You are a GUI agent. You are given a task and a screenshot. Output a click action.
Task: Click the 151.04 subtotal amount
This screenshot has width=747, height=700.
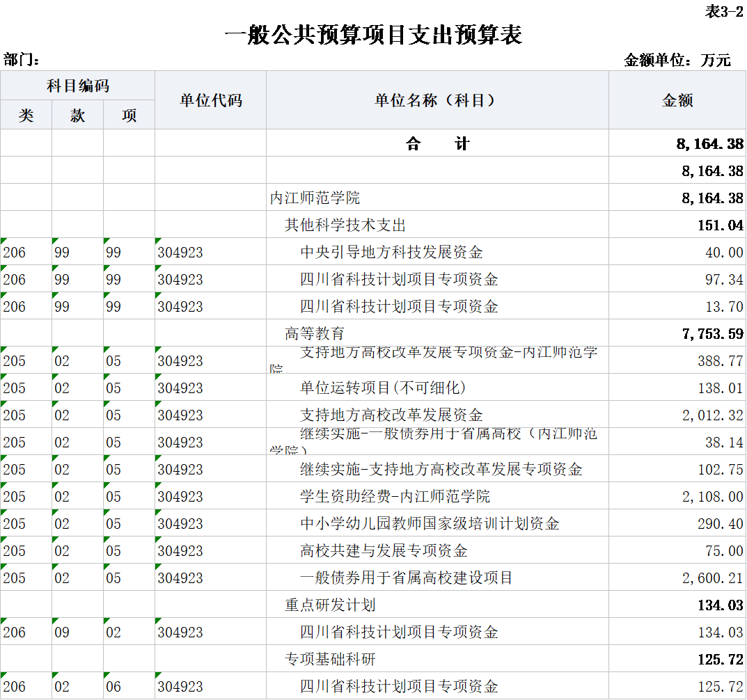point(721,225)
